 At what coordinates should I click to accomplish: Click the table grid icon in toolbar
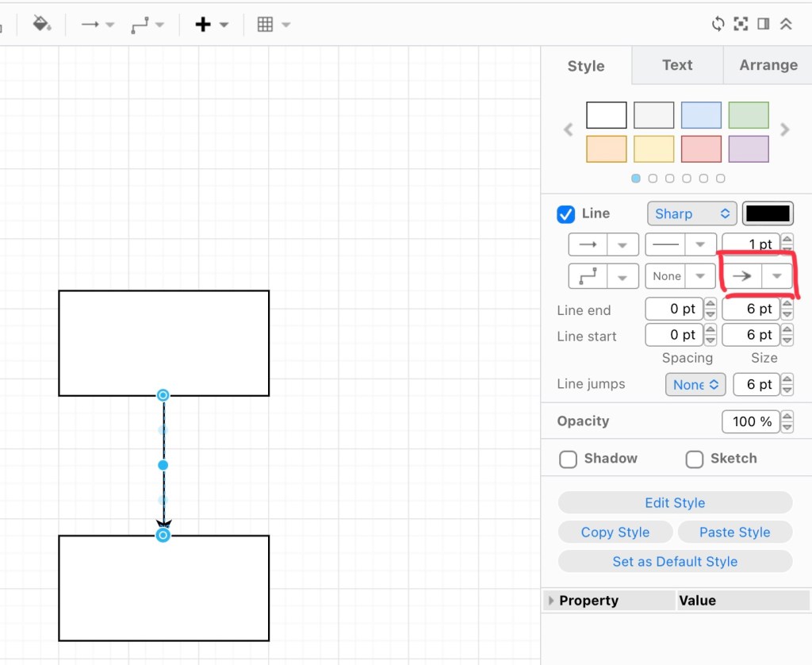click(x=266, y=25)
